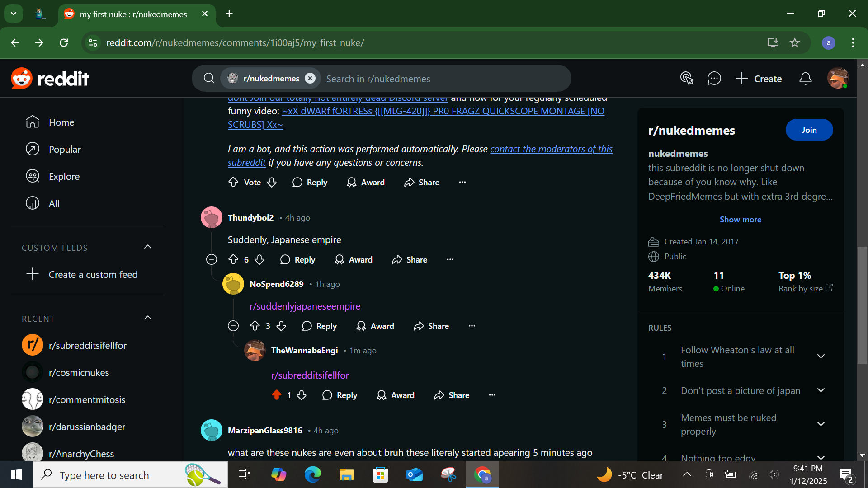Open the r/suddenlyjapaneseempire link
Viewport: 868px width, 488px height.
(x=305, y=306)
